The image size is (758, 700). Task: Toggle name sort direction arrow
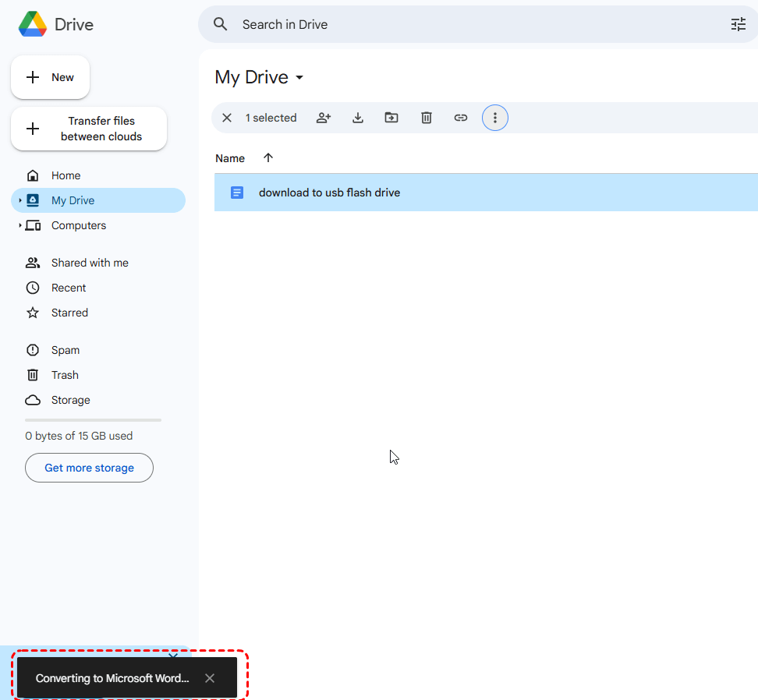pos(268,157)
